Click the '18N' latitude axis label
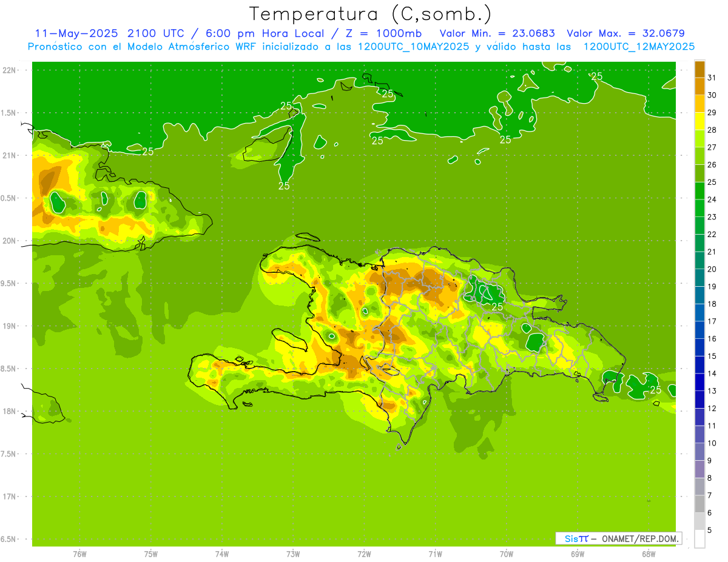 pyautogui.click(x=9, y=412)
